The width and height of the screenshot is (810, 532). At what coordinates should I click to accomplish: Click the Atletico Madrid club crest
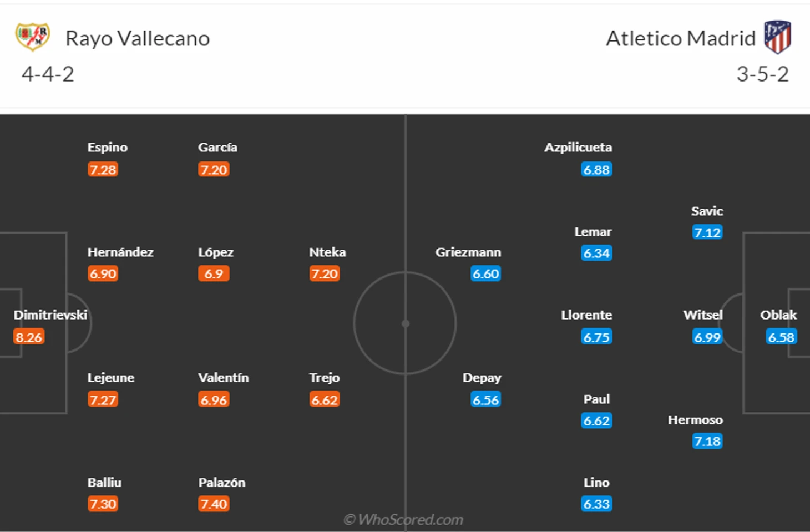[x=777, y=37]
